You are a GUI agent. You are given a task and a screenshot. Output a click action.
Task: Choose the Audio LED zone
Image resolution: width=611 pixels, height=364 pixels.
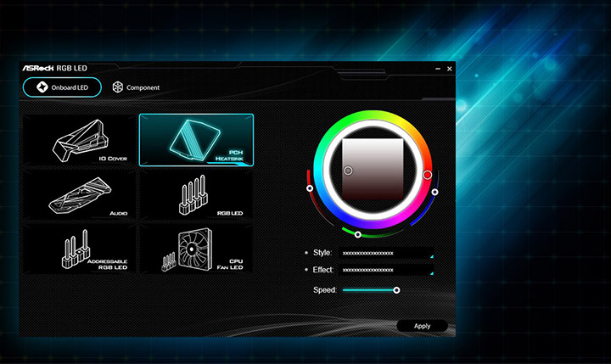tap(79, 195)
